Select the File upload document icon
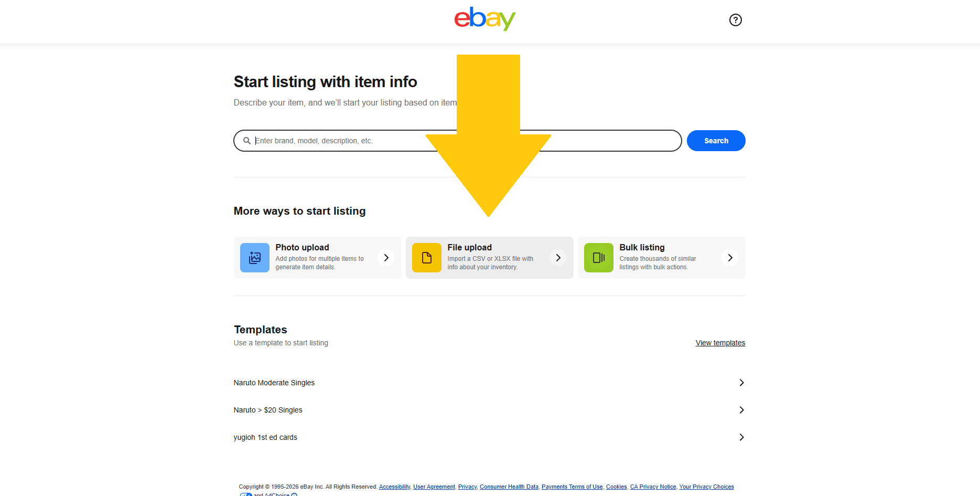980x496 pixels. pos(426,258)
